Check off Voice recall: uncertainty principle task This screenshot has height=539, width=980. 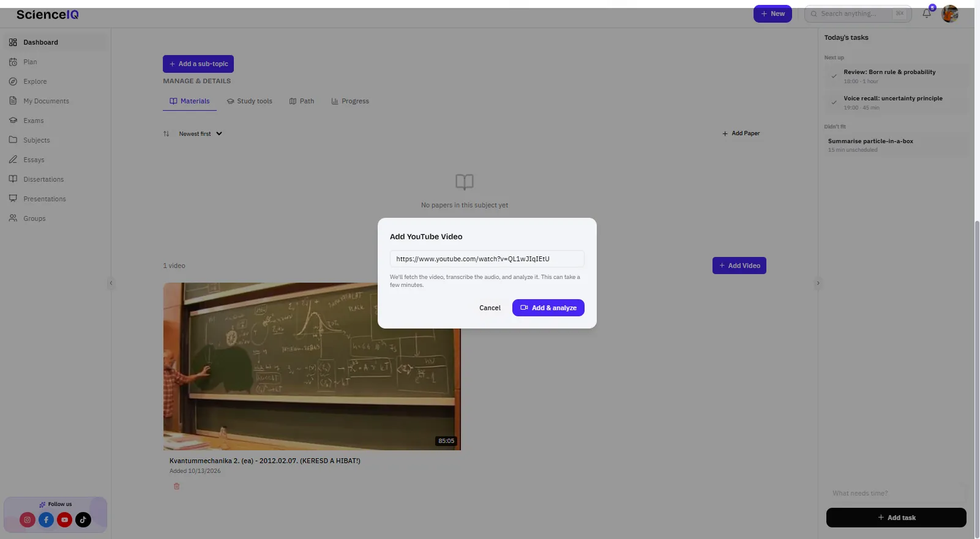pos(834,103)
